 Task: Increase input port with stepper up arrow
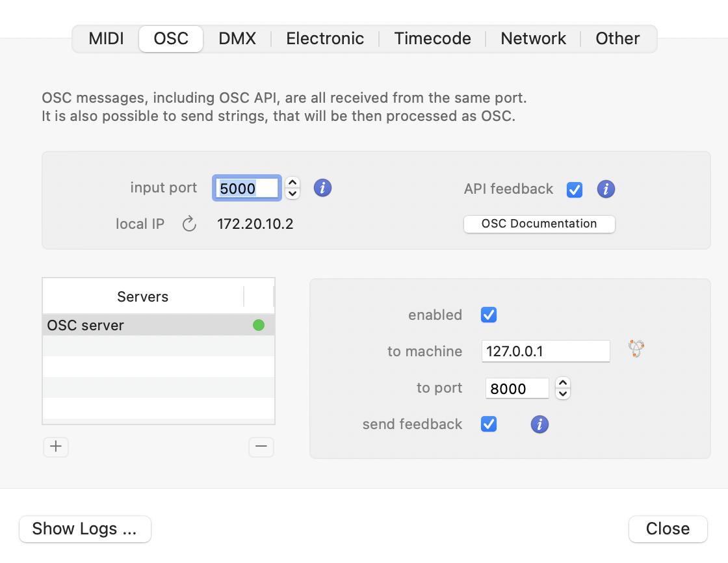[292, 183]
